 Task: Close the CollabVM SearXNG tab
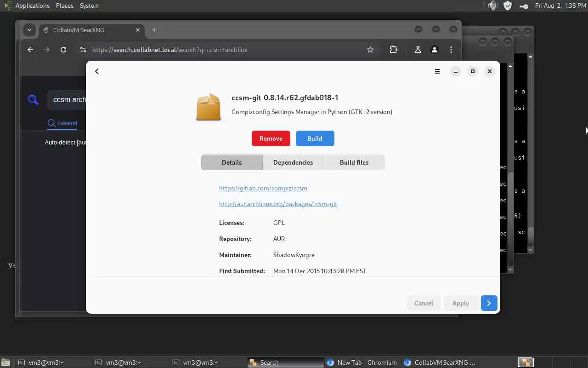[138, 30]
